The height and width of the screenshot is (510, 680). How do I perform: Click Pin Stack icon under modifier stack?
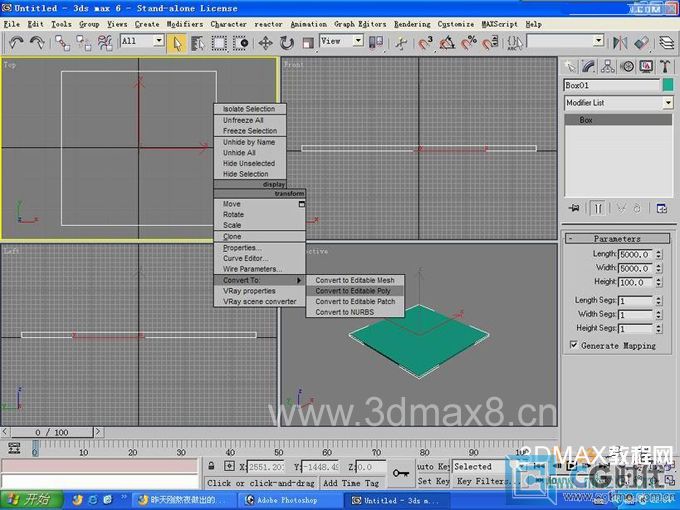pyautogui.click(x=574, y=209)
